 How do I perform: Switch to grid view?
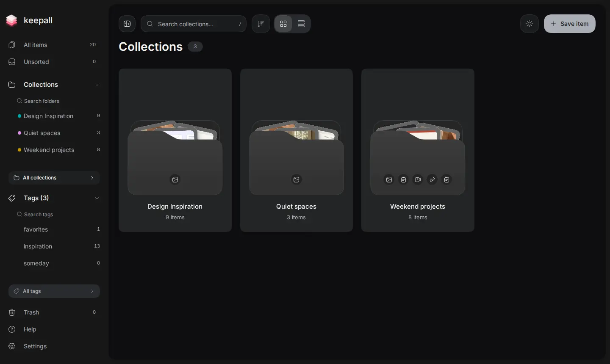[283, 24]
